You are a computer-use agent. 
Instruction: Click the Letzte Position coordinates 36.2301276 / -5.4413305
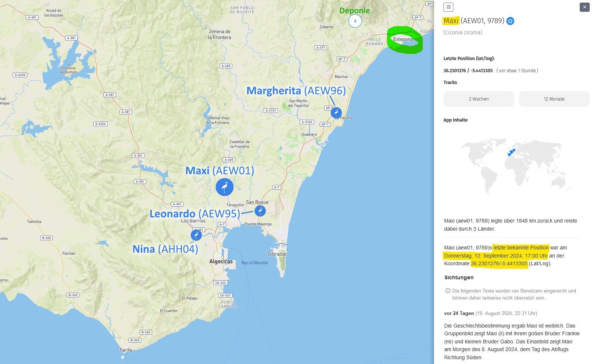point(468,71)
